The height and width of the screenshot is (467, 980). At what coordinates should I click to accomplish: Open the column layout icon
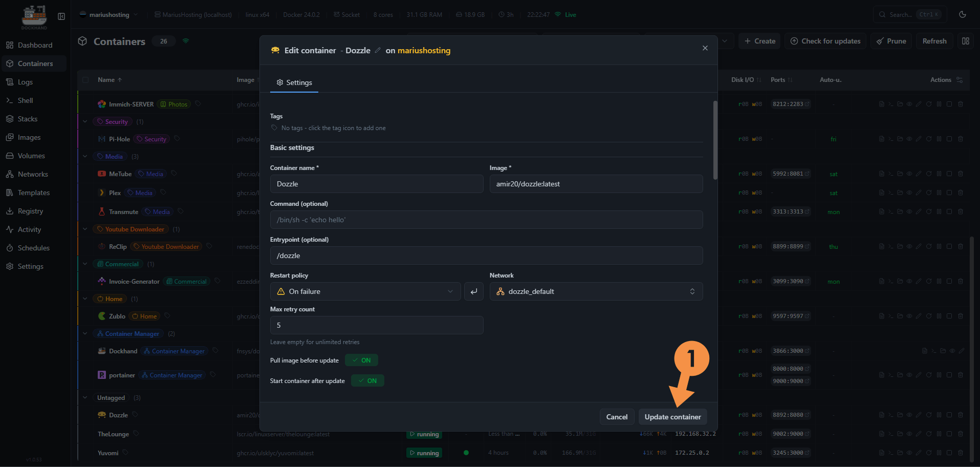[966, 41]
